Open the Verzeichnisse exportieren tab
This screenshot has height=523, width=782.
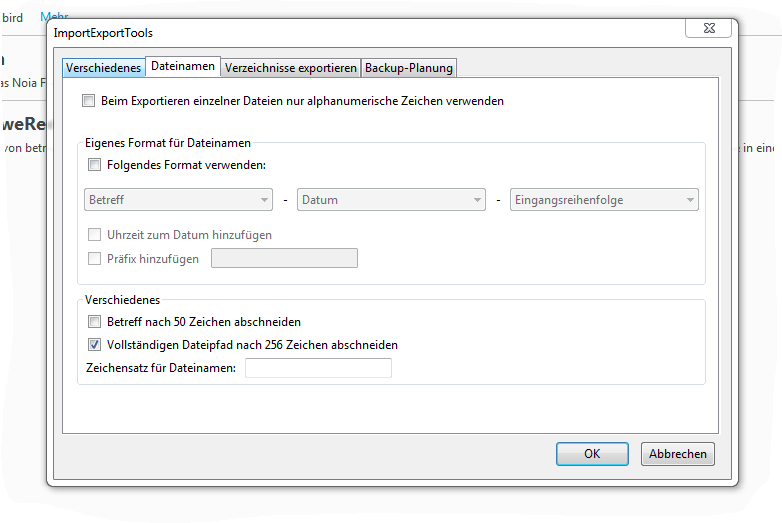coord(291,68)
